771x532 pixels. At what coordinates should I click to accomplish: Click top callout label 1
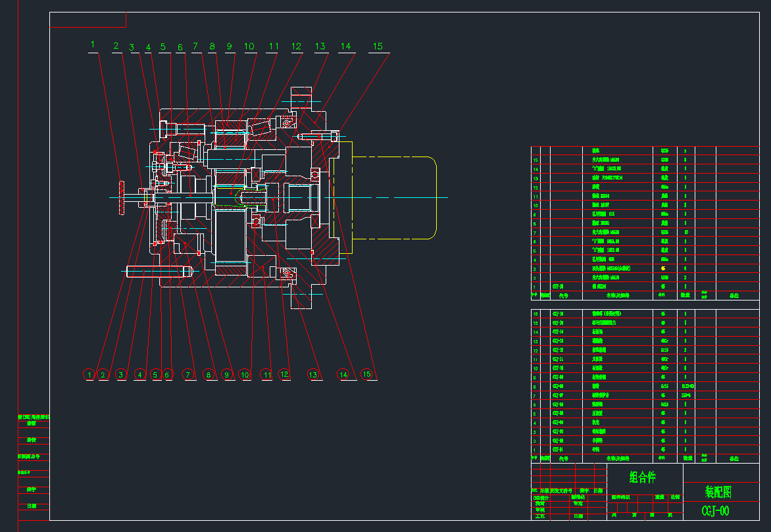(93, 45)
